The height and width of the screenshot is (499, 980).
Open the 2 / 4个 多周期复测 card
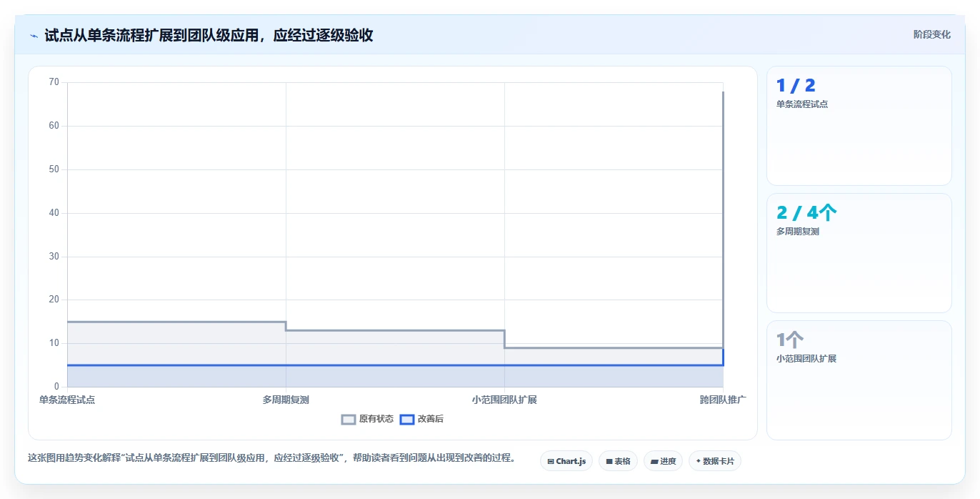click(x=859, y=253)
